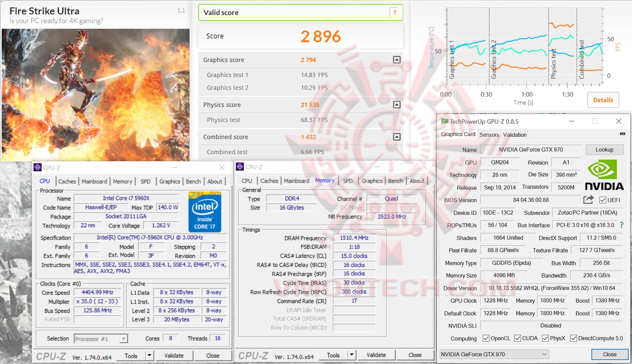Click the right CPU-Z window title icon
632x364 pixels.
(x=240, y=167)
